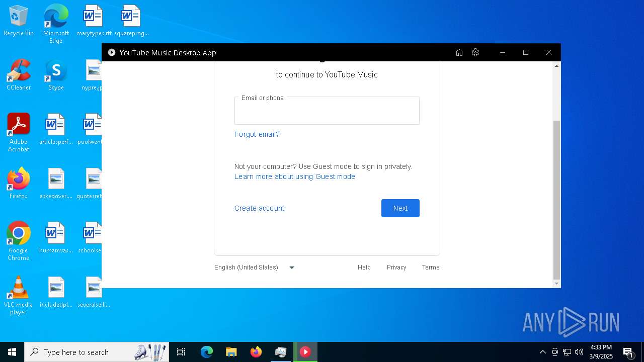Open the Home icon in YouTube Music title bar
This screenshot has width=644, height=362.
coord(459,52)
